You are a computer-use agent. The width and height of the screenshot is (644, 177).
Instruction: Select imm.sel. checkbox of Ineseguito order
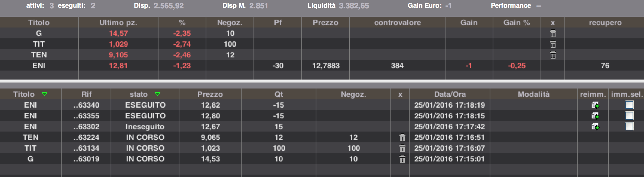[629, 126]
